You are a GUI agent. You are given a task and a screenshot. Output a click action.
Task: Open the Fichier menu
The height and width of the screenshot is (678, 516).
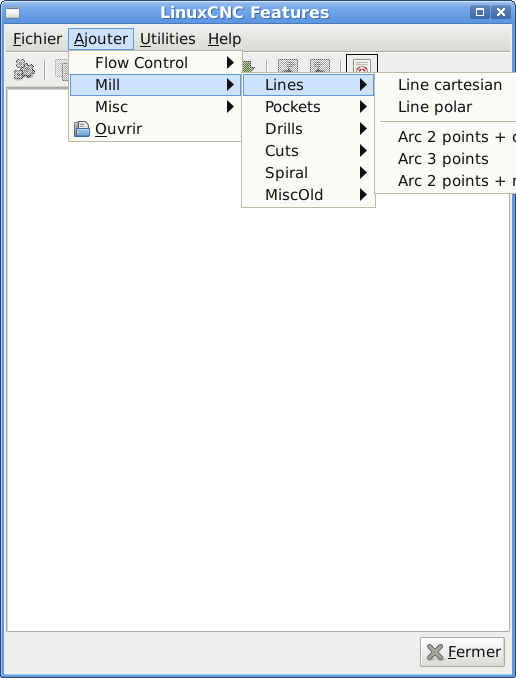(x=37, y=39)
